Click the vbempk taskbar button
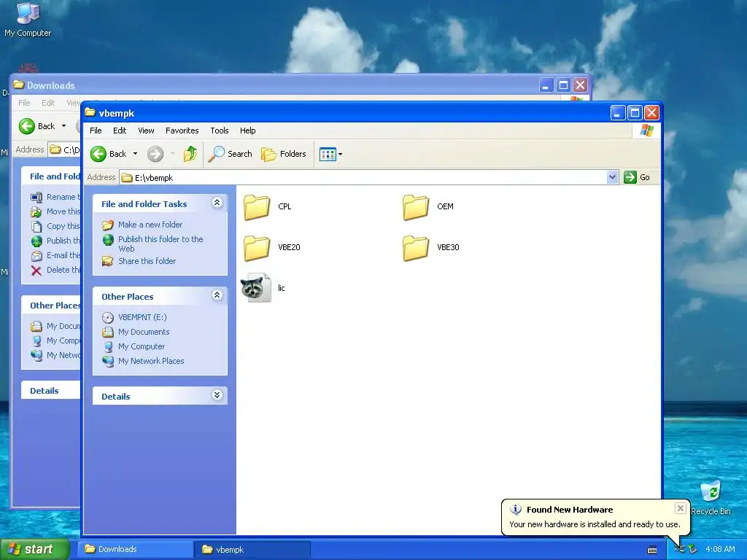 252,550
